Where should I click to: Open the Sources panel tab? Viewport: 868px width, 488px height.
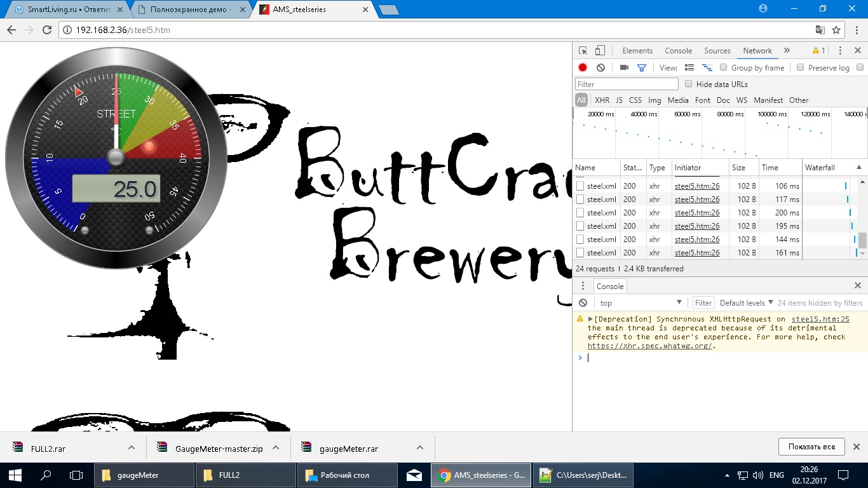tap(717, 51)
